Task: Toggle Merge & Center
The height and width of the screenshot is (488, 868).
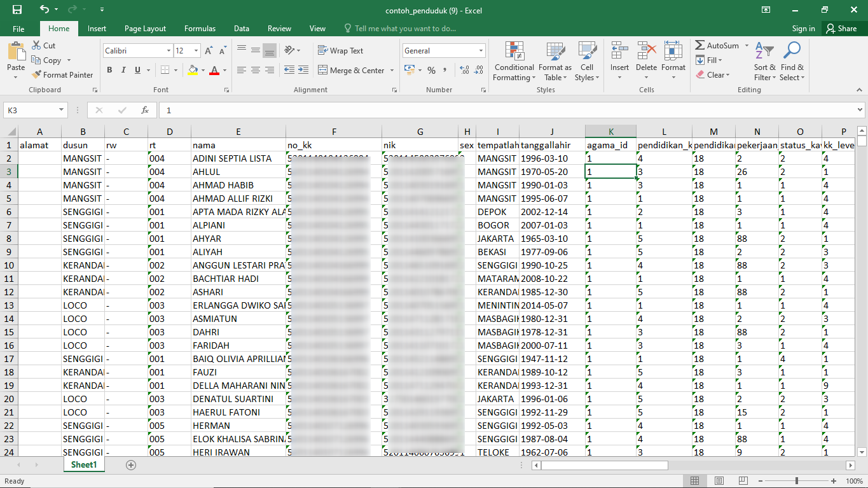Action: point(352,71)
